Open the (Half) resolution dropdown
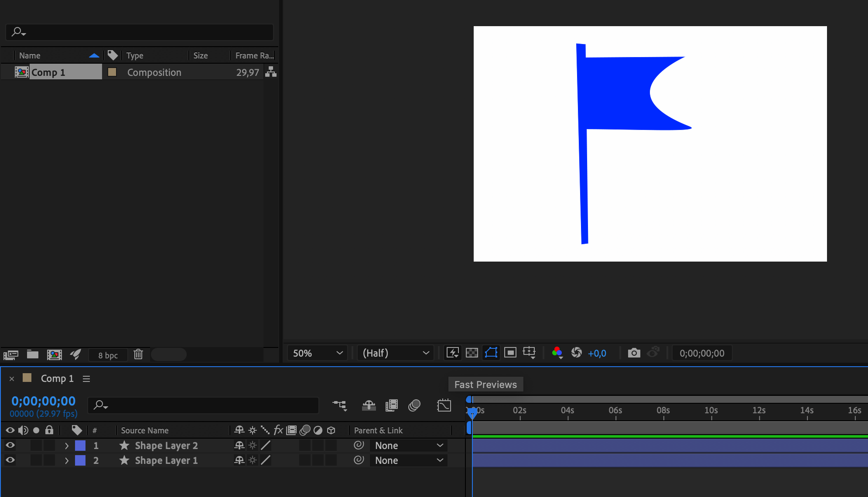Screen dimensions: 868x497 point(396,353)
